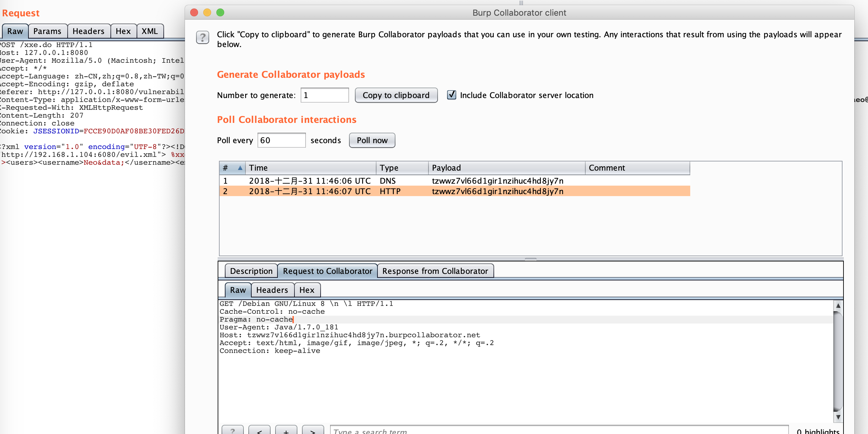The image size is (868, 434).
Task: Sort by Type column header
Action: coord(402,167)
